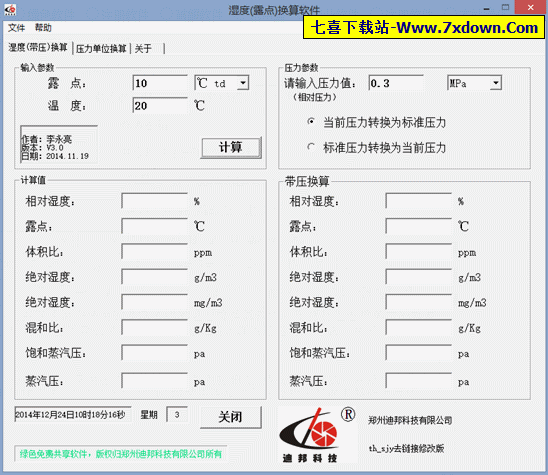Click the Dibang Technology company logo
This screenshot has width=548, height=475.
pos(309,435)
